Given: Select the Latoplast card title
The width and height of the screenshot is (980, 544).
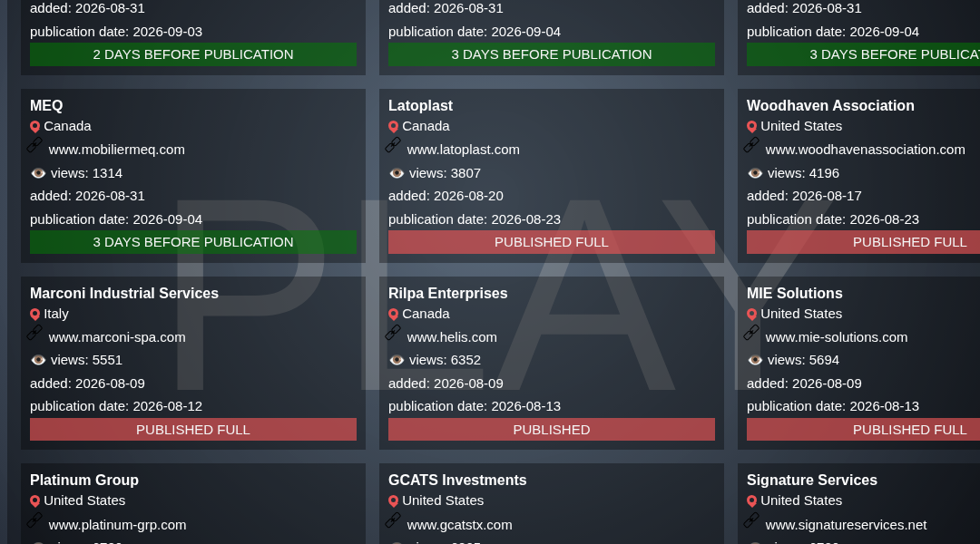Looking at the screenshot, I should [x=421, y=105].
